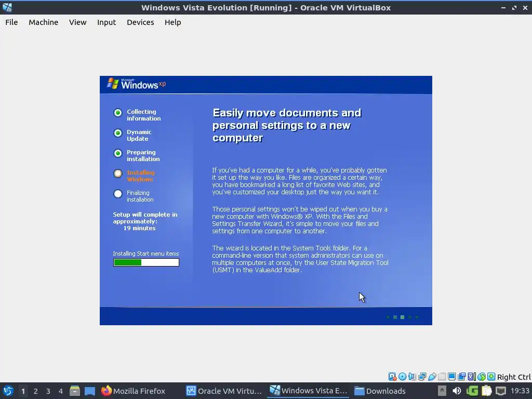Open the Help menu
Image resolution: width=532 pixels, height=399 pixels.
pyautogui.click(x=172, y=22)
